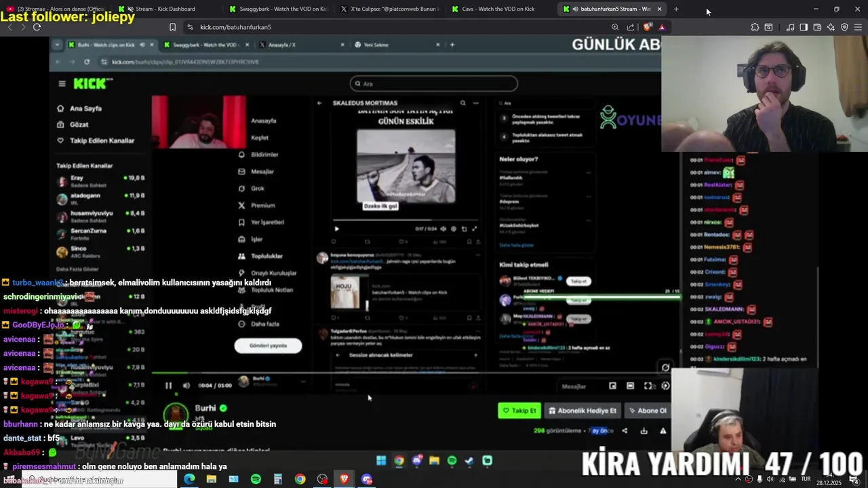This screenshot has height=488, width=868.
Task: Pause the Burhi clip playback
Action: [x=168, y=386]
